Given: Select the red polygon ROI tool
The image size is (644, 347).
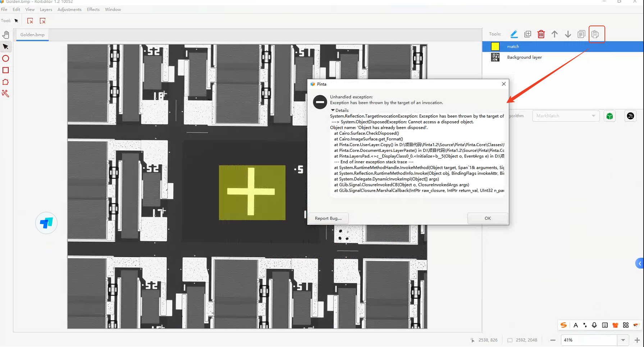Looking at the screenshot, I should click(6, 82).
